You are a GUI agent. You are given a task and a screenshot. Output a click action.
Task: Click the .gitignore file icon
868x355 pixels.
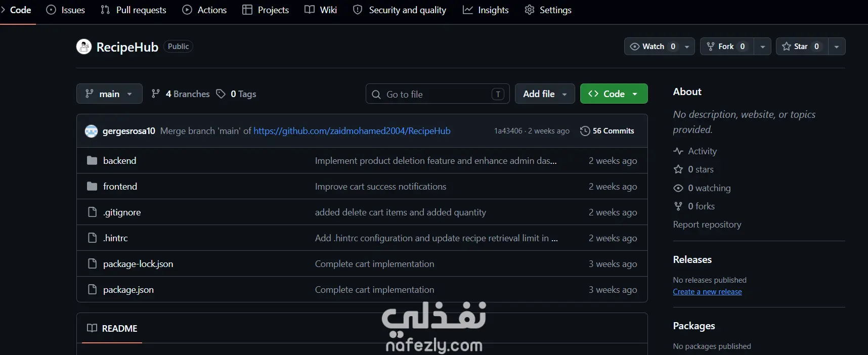point(92,212)
